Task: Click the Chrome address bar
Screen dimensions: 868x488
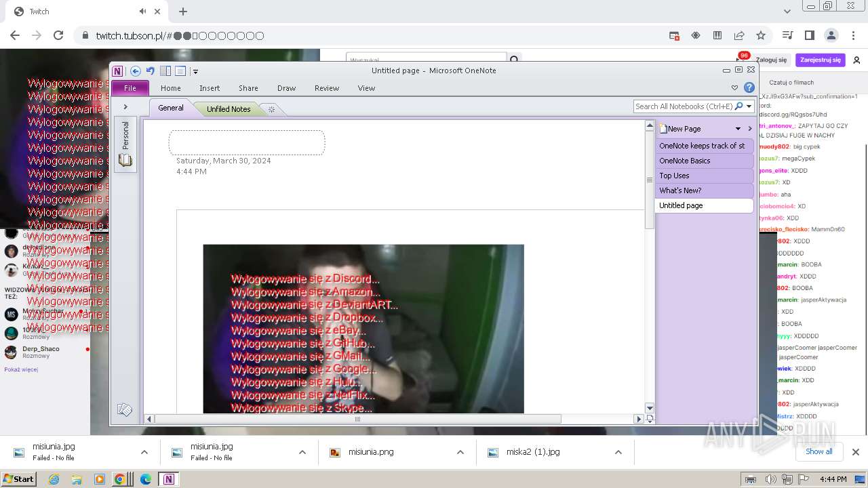Action: [366, 35]
